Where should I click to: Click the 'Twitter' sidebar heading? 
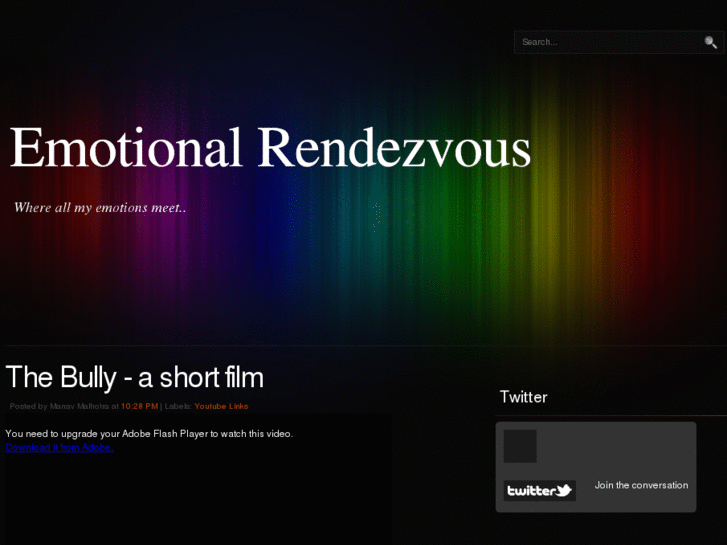(523, 397)
